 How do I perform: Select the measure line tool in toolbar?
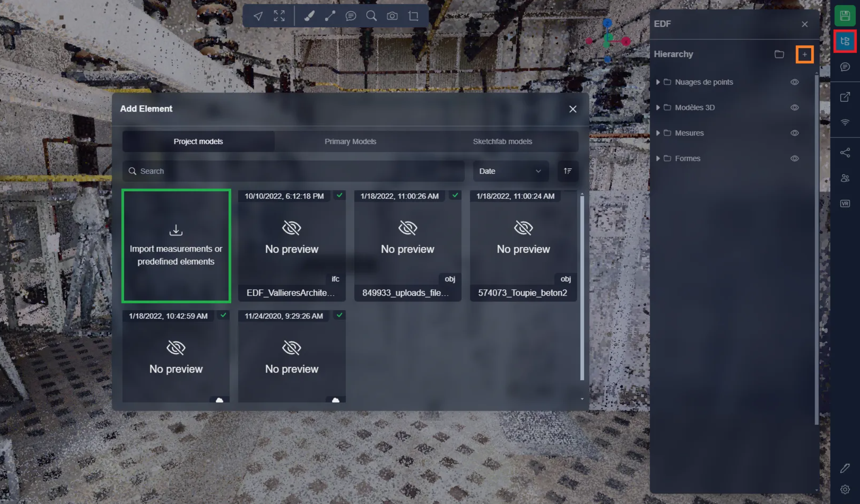pos(330,16)
